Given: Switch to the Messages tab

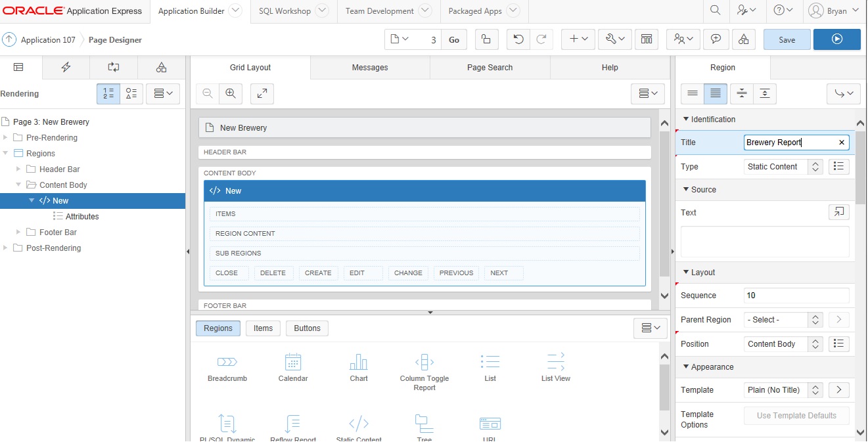Looking at the screenshot, I should [x=369, y=67].
